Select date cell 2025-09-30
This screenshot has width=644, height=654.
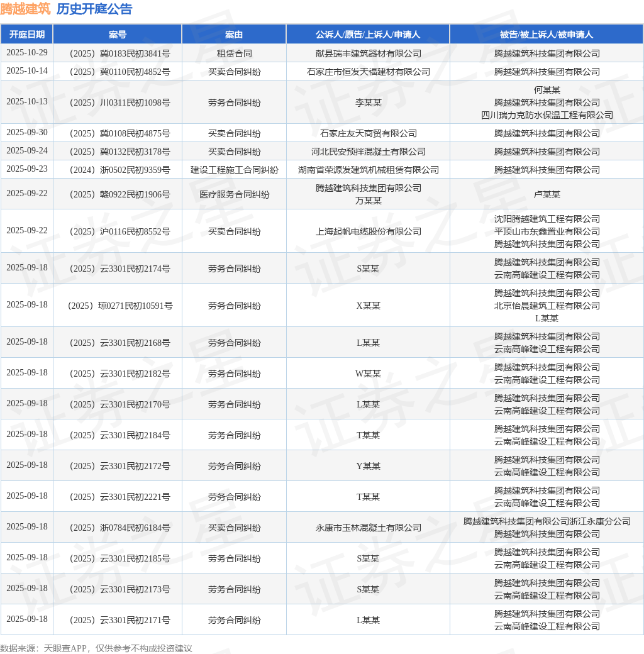[x=26, y=133]
